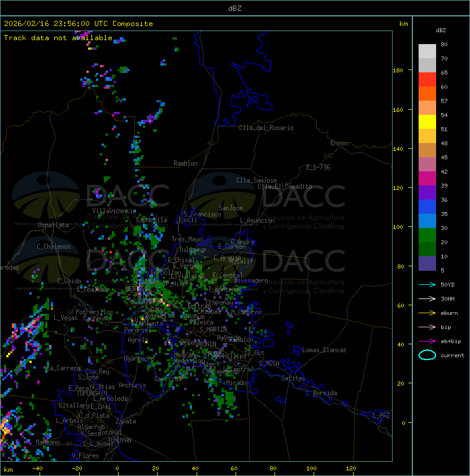Click the 100 km vertical axis tick
470x476 pixels.
pos(398,227)
